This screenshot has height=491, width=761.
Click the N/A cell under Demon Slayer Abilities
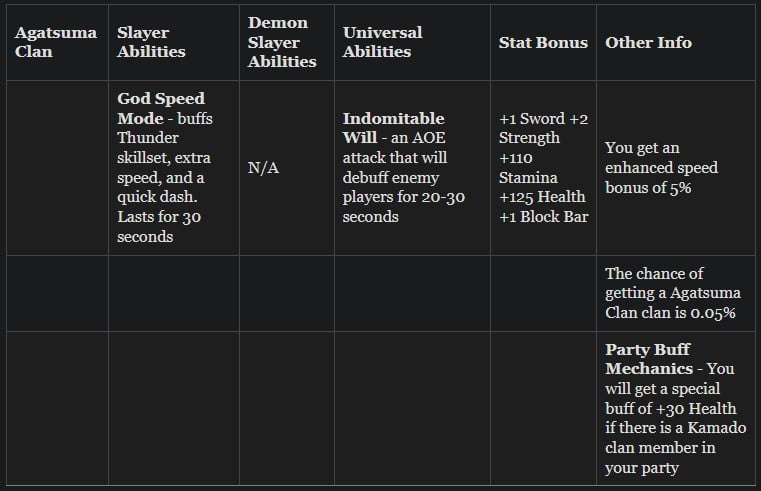pyautogui.click(x=263, y=168)
